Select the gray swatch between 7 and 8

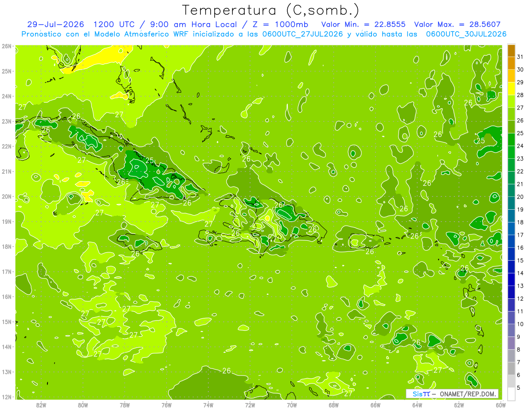[511, 356]
